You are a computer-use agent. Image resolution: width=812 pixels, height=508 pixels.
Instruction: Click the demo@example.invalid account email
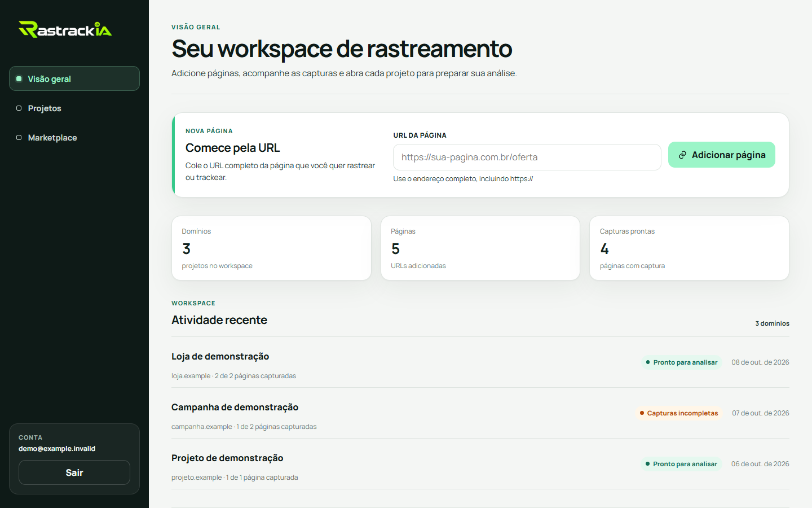point(57,449)
